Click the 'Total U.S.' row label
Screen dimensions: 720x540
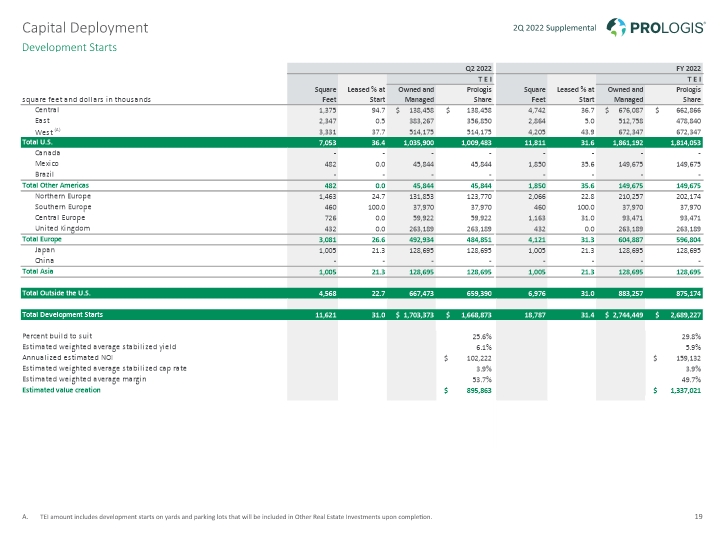coord(37,142)
